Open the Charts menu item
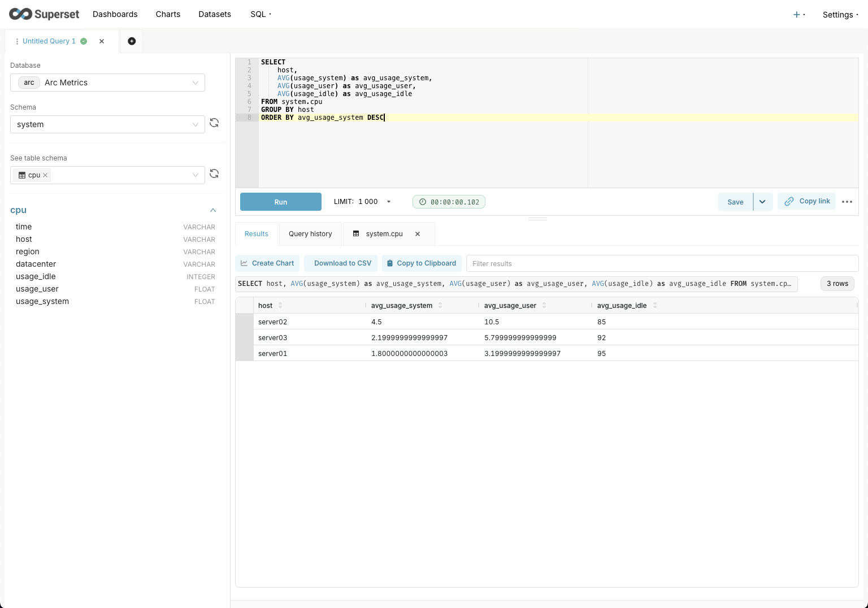This screenshot has width=868, height=608. 168,14
